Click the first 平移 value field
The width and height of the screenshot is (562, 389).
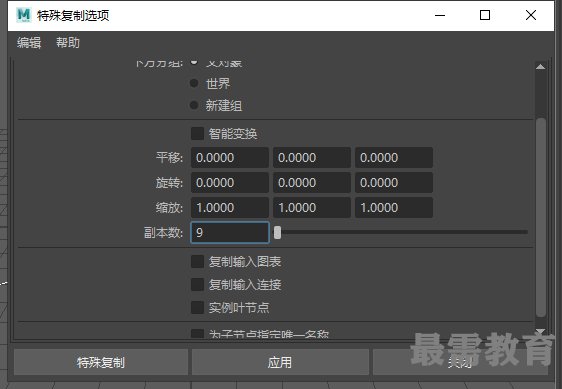230,157
